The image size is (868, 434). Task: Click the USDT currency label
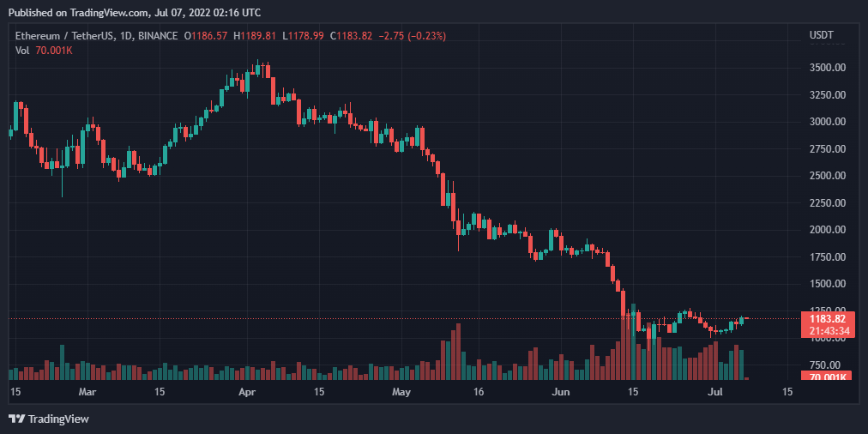click(x=822, y=36)
